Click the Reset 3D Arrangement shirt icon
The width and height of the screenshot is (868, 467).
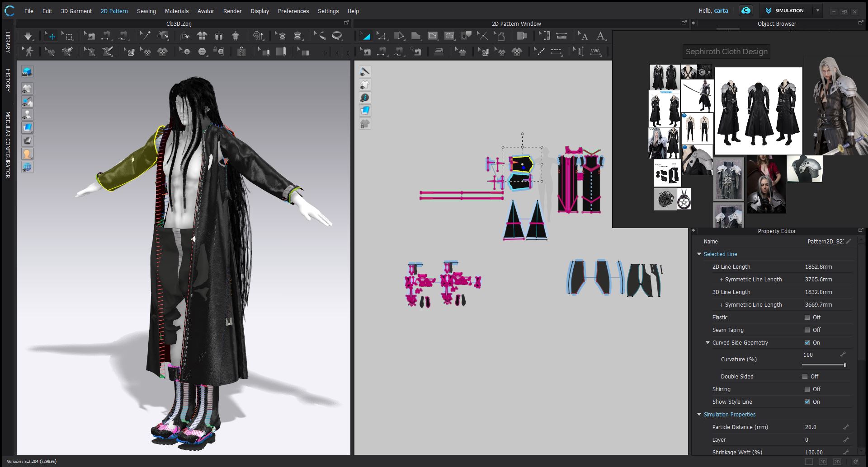pos(202,36)
